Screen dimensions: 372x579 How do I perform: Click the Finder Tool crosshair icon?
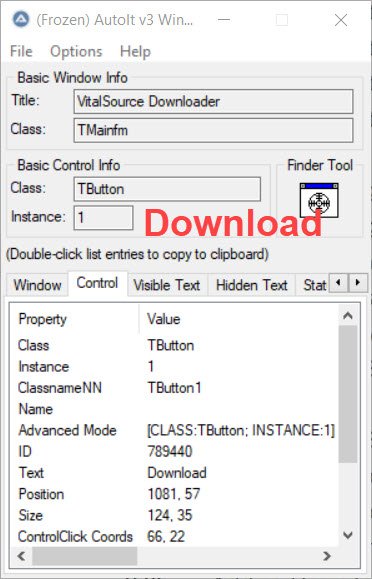click(319, 201)
